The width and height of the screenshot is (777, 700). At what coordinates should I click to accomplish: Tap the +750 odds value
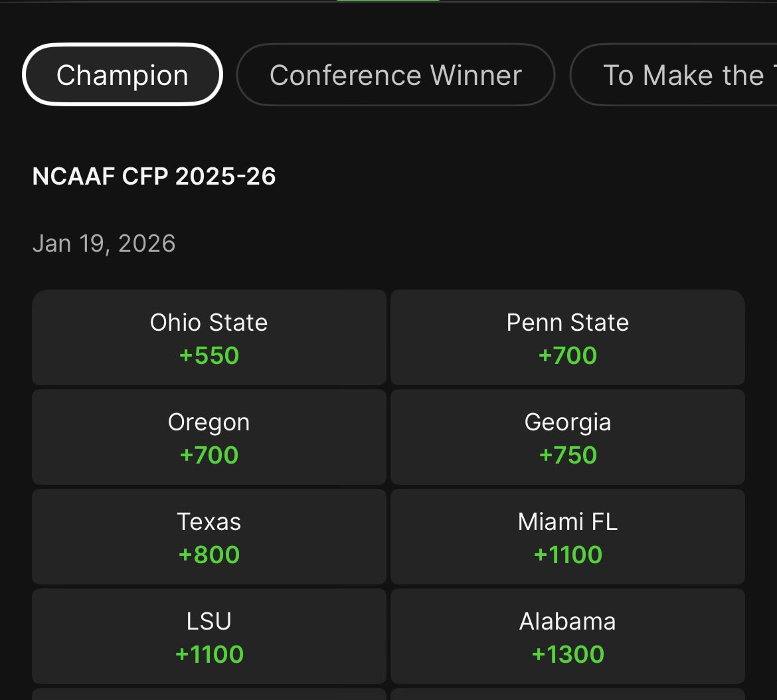tap(568, 456)
